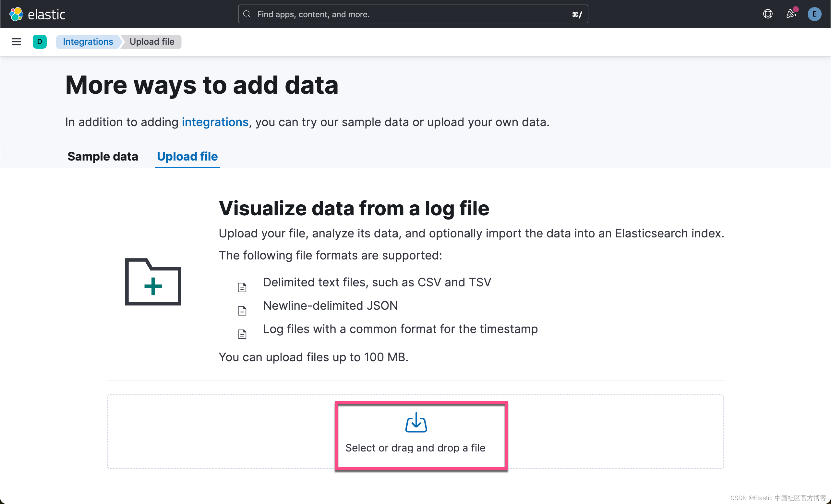Click document icon beside Newline-delimited JSON

[242, 310]
